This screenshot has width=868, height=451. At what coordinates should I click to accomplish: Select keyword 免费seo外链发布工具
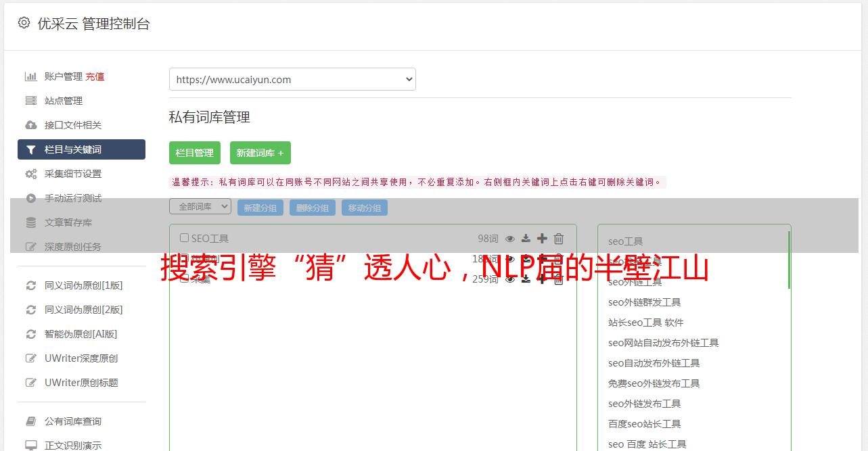click(x=654, y=383)
